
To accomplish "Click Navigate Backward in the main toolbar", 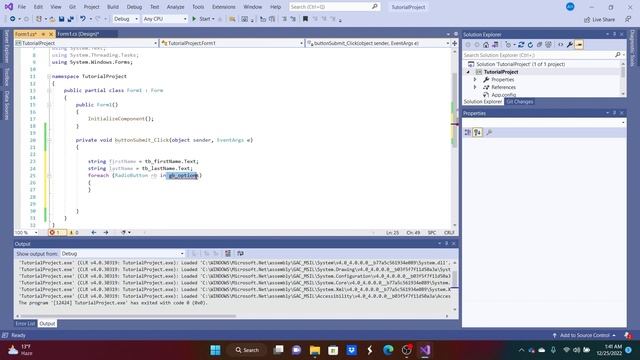I will point(13,19).
